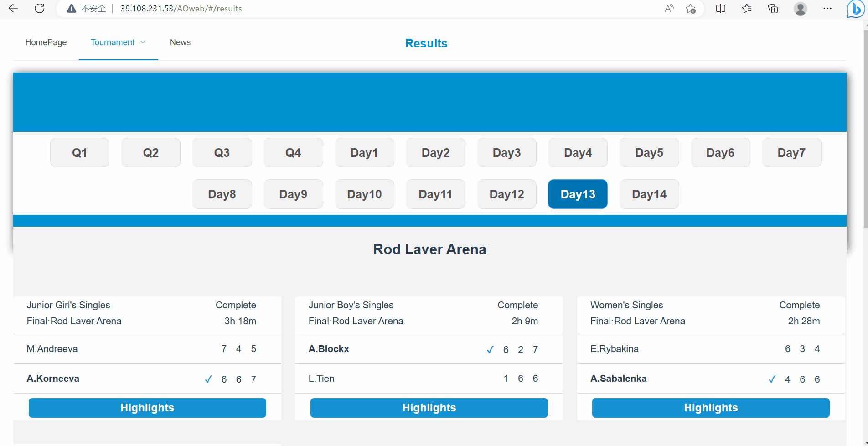Screen dimensions: 868x446
Task: Show results for Day12
Action: 507,194
